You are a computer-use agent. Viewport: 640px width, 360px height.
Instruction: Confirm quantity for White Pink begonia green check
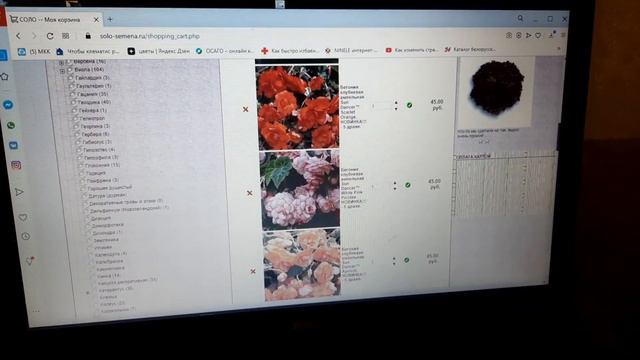407,185
